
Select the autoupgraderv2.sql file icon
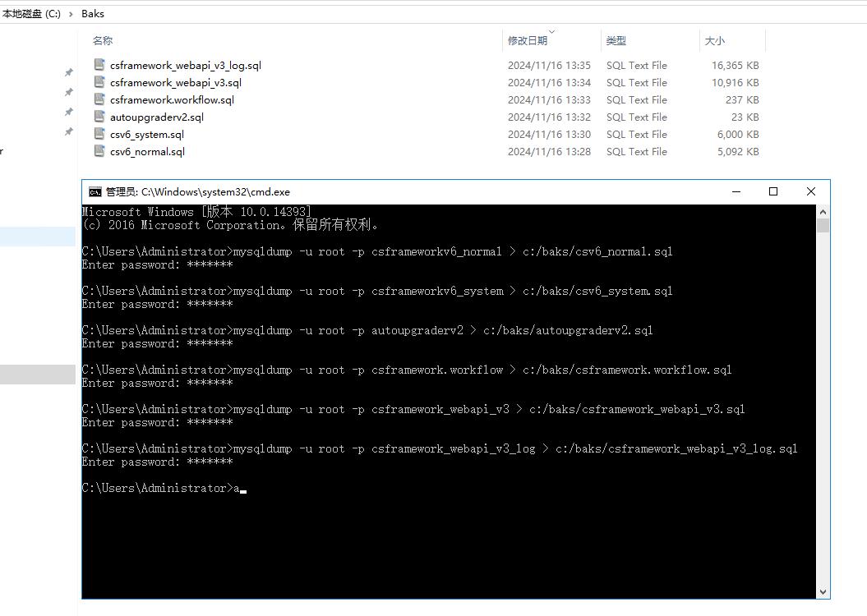click(99, 117)
